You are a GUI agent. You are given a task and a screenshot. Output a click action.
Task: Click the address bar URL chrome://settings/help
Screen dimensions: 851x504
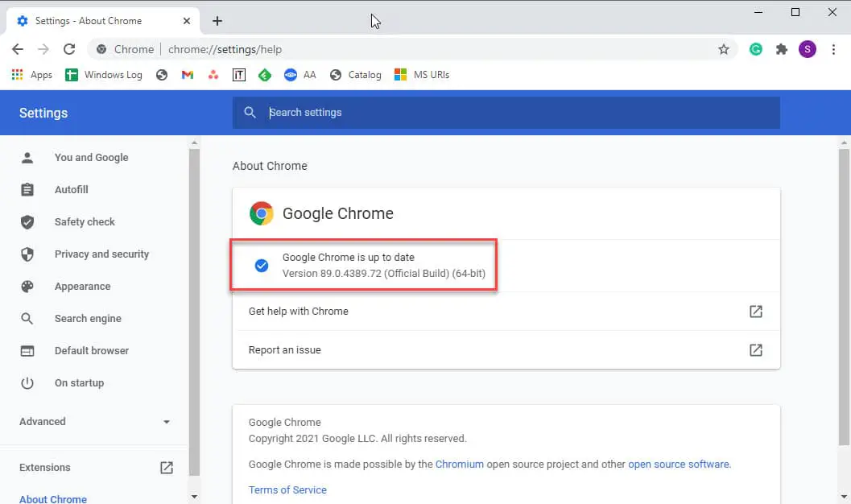tap(225, 49)
